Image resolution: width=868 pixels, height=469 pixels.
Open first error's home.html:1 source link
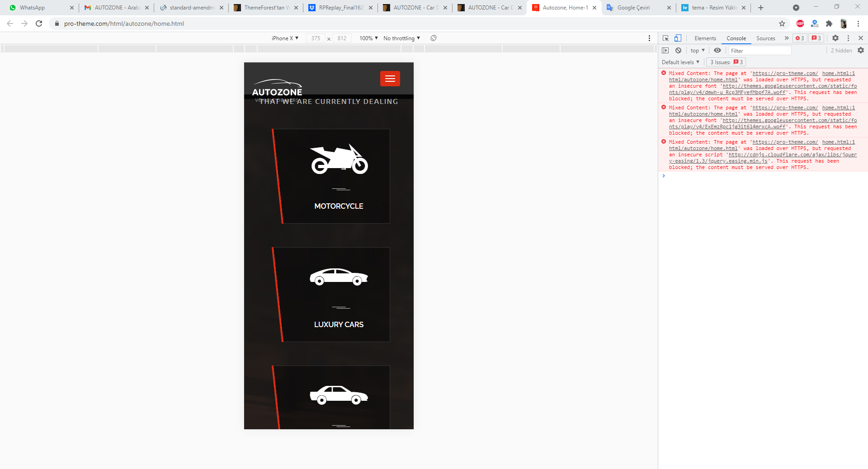coord(839,73)
